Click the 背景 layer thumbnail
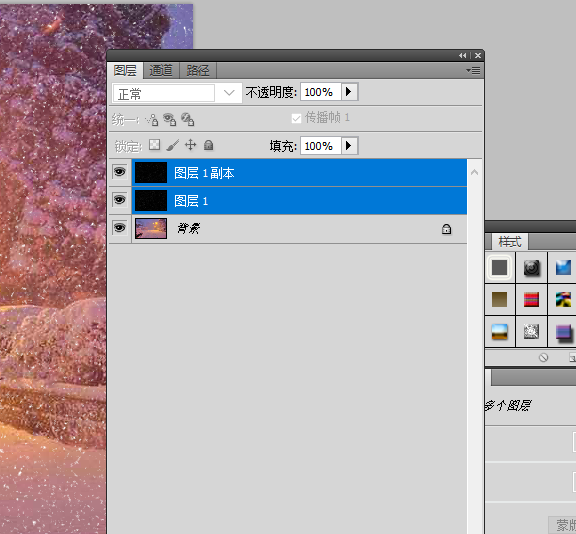The height and width of the screenshot is (534, 576). click(151, 228)
